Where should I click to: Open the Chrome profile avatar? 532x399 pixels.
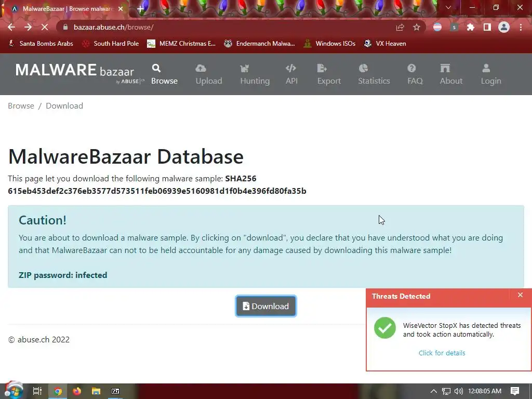point(504,27)
